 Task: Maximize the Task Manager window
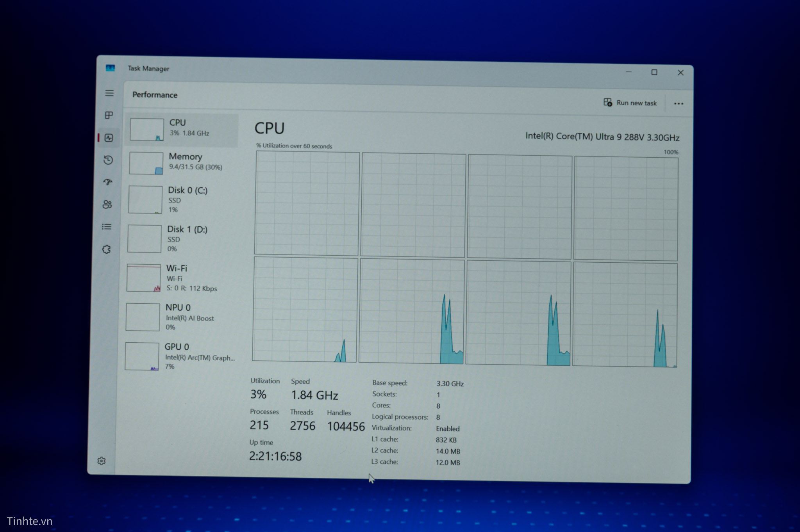tap(654, 72)
